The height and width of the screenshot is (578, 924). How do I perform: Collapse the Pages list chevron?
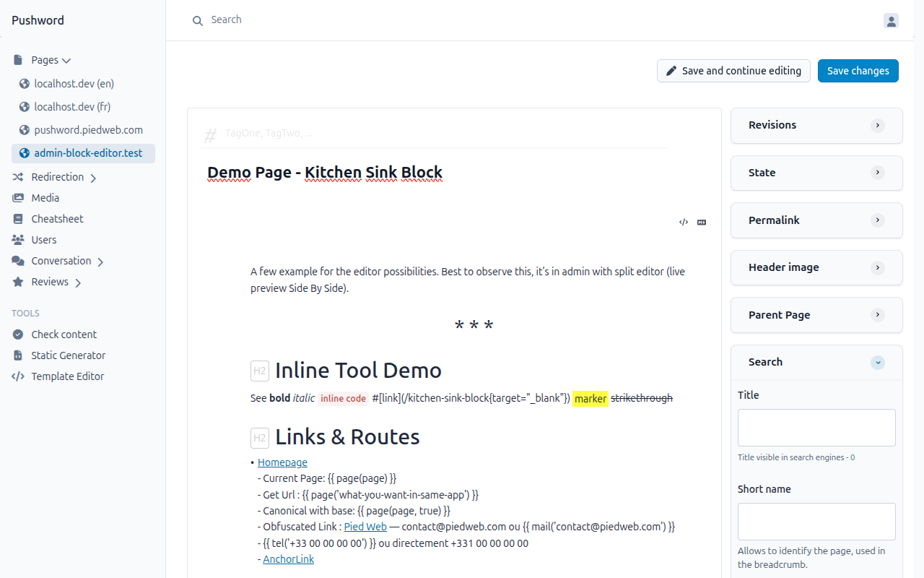[x=66, y=60]
